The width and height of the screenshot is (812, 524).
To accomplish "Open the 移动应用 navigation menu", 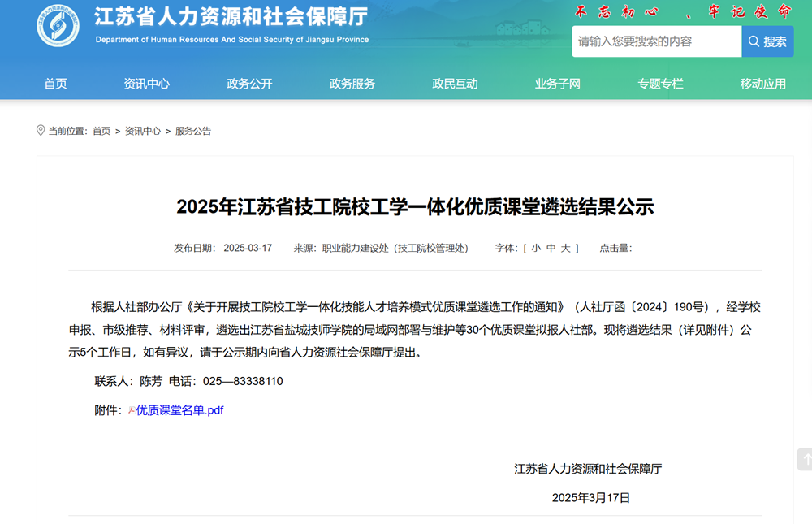I will click(762, 84).
